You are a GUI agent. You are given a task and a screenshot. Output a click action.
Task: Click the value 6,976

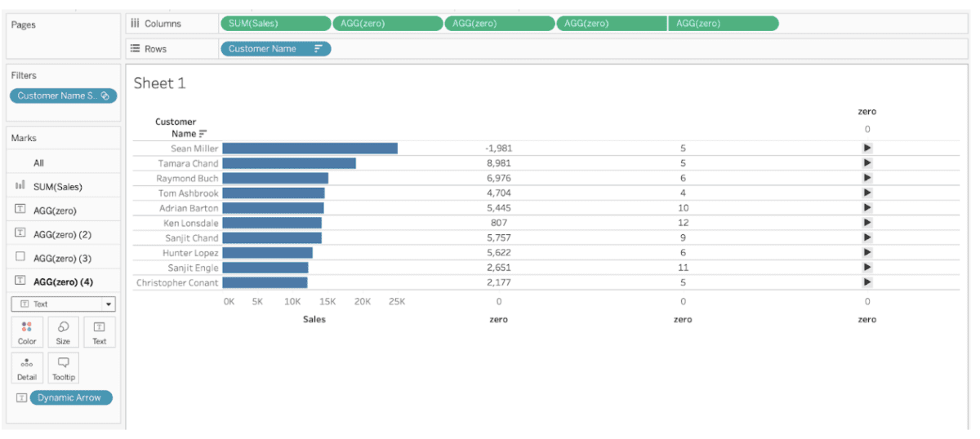pos(498,178)
